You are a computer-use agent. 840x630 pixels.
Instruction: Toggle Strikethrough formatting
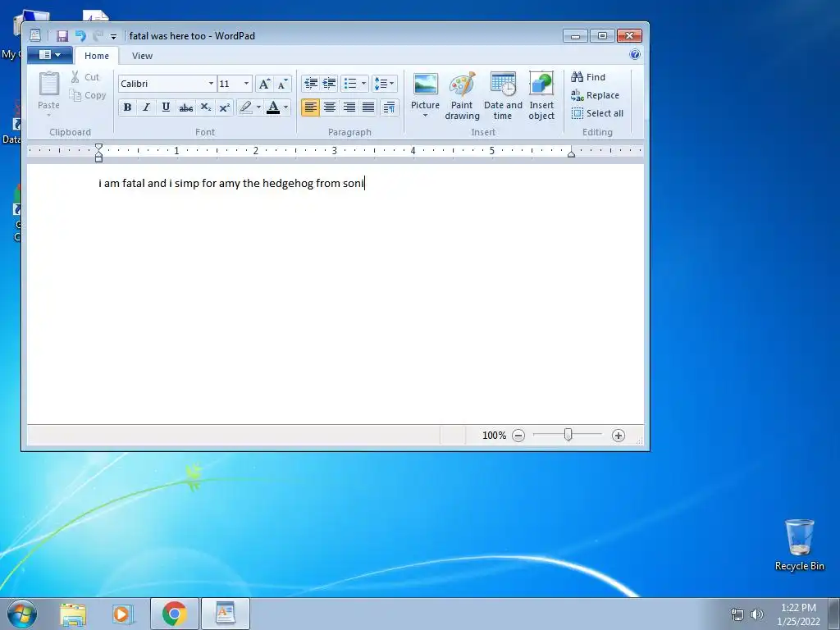185,107
